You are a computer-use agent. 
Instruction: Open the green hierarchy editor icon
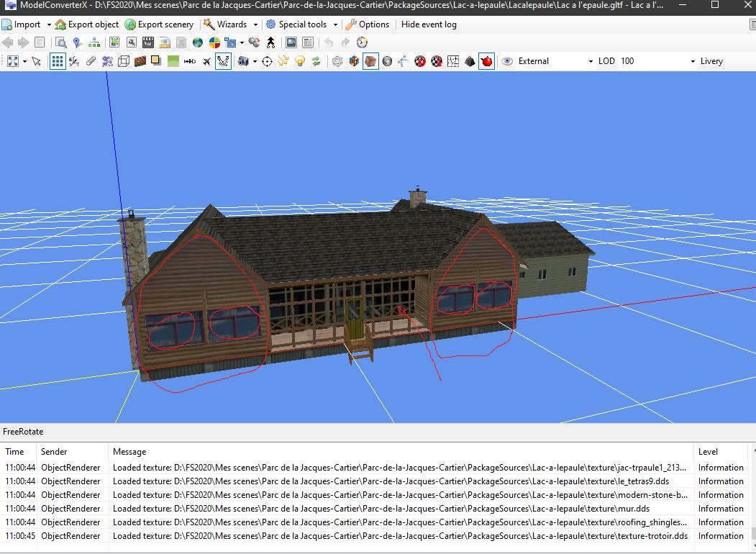(94, 42)
